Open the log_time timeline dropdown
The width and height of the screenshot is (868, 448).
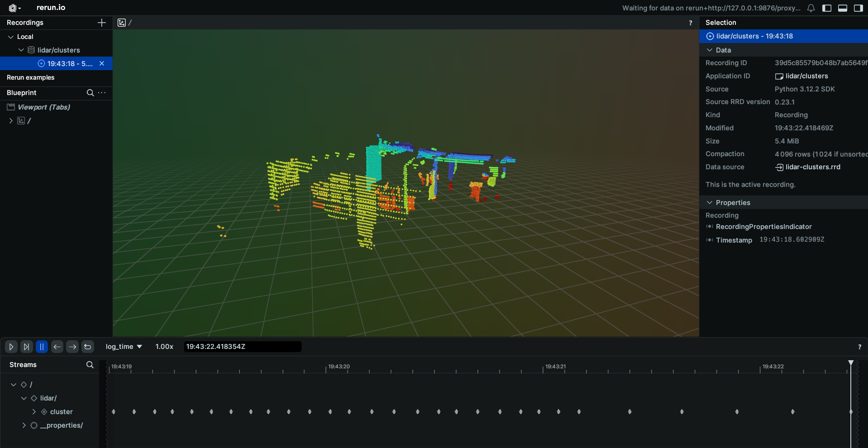click(123, 347)
